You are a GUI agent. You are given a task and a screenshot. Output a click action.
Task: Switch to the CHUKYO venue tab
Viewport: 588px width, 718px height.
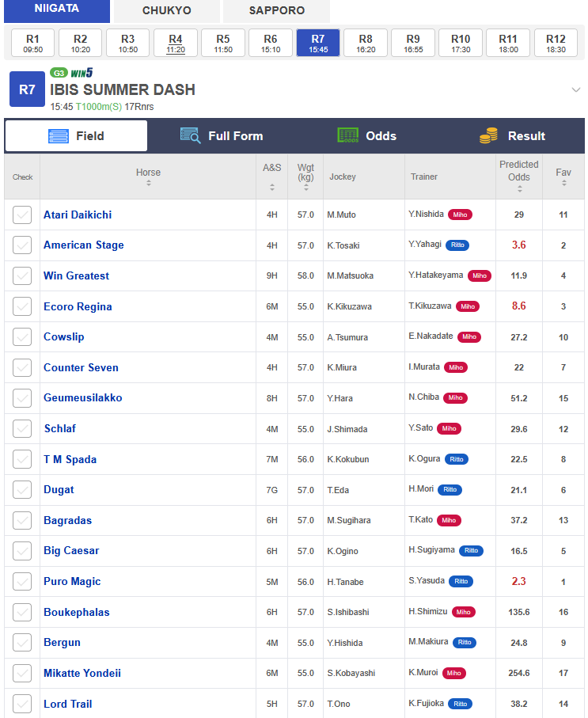[x=167, y=10]
